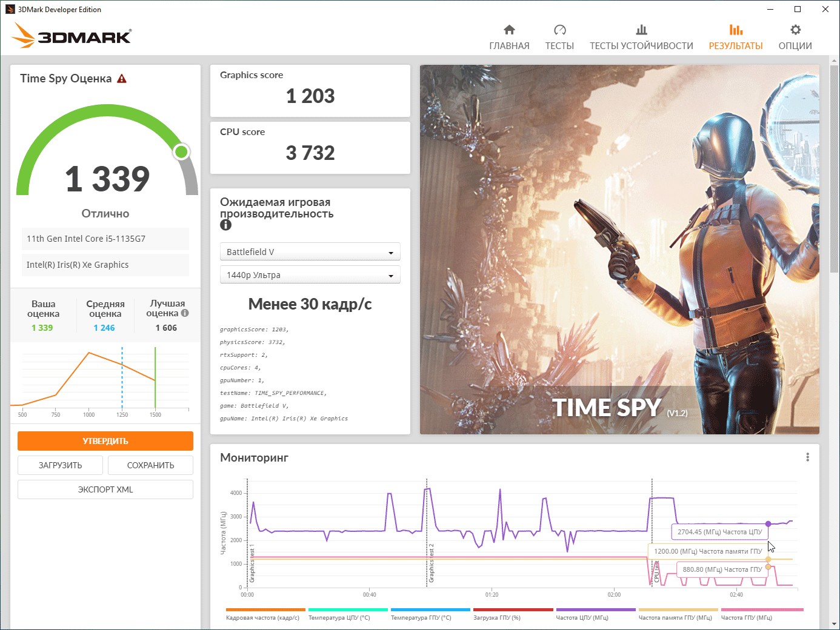
Task: Expand the 1440p Ультра preset dropdown
Action: 310,275
